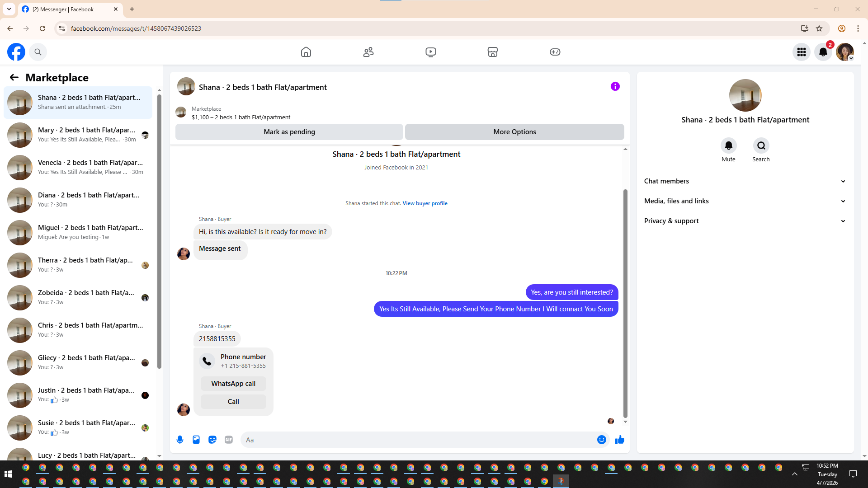Start a WhatsApp call with Shana
Screen dimensions: 868x488
(233, 384)
